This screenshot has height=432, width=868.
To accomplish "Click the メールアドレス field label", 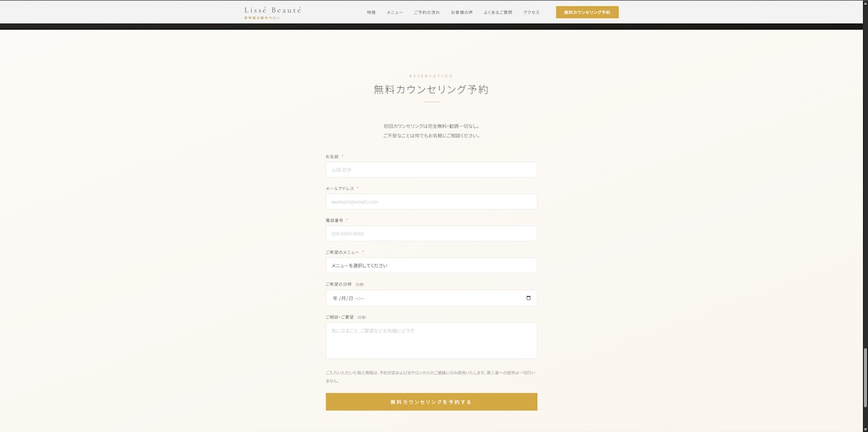I will click(x=340, y=189).
